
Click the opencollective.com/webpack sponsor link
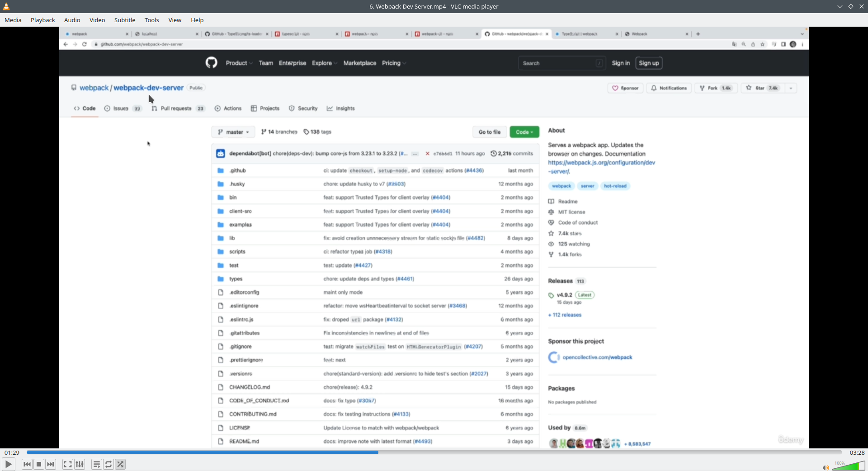597,357
